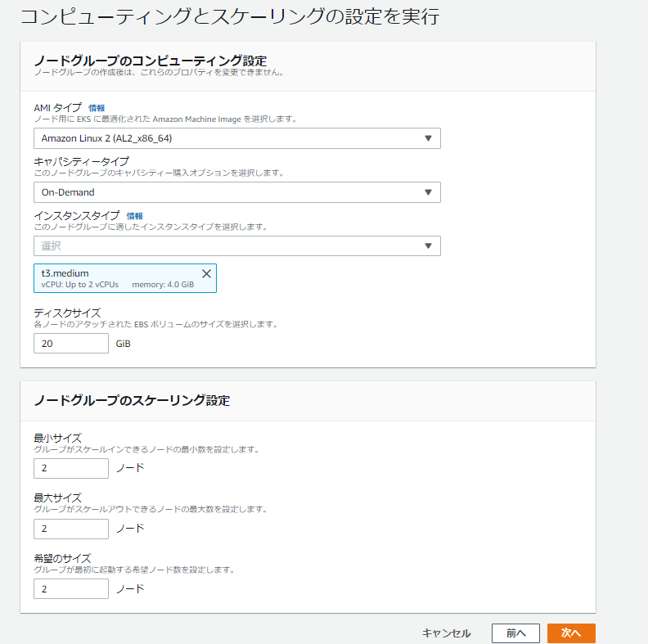Open the AMI タイプ dropdown arrow

coord(428,138)
